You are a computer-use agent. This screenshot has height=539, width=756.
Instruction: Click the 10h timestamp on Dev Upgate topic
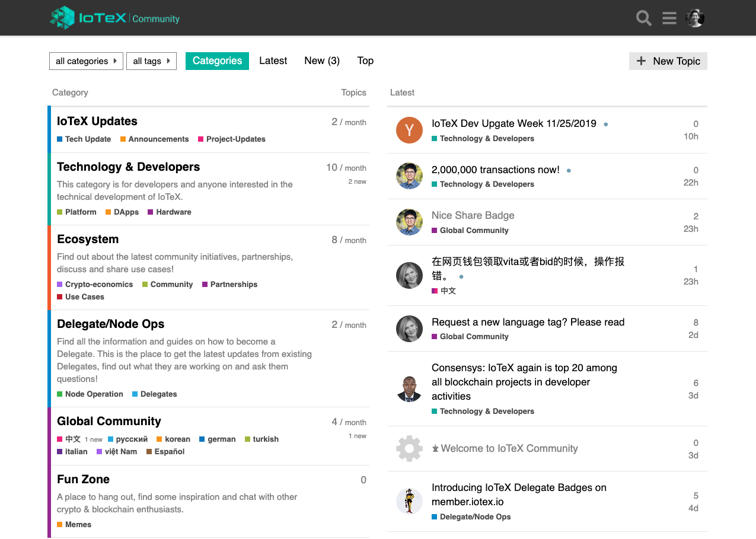pyautogui.click(x=691, y=136)
